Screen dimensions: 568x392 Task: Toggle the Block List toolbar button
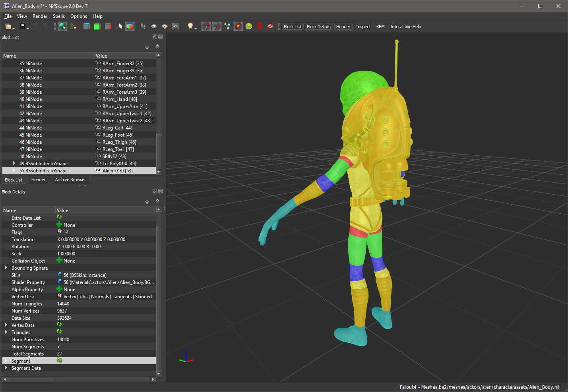[x=293, y=27]
